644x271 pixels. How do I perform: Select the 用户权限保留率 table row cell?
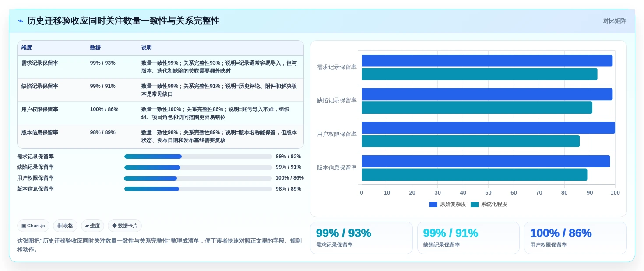(x=40, y=109)
